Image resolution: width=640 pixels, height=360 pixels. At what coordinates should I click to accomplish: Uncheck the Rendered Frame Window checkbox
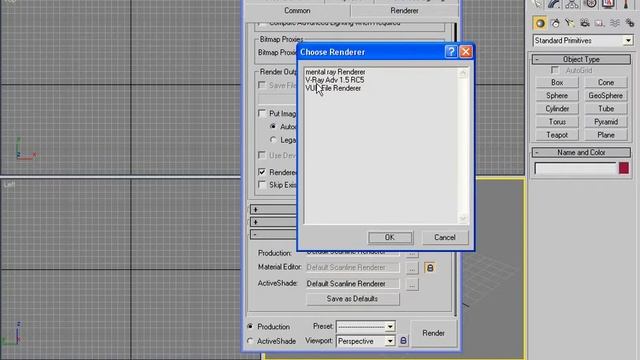point(262,172)
